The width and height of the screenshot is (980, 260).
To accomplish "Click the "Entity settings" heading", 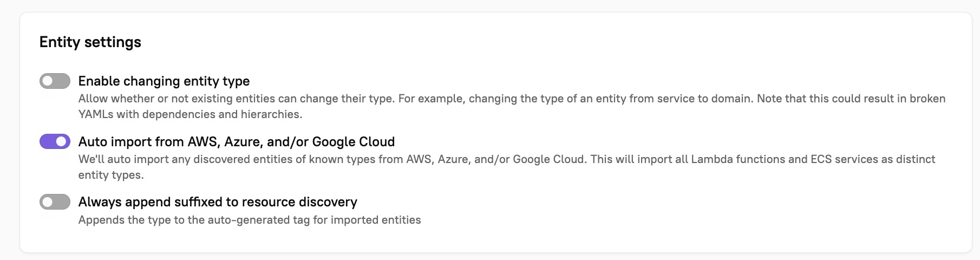I will tap(90, 42).
